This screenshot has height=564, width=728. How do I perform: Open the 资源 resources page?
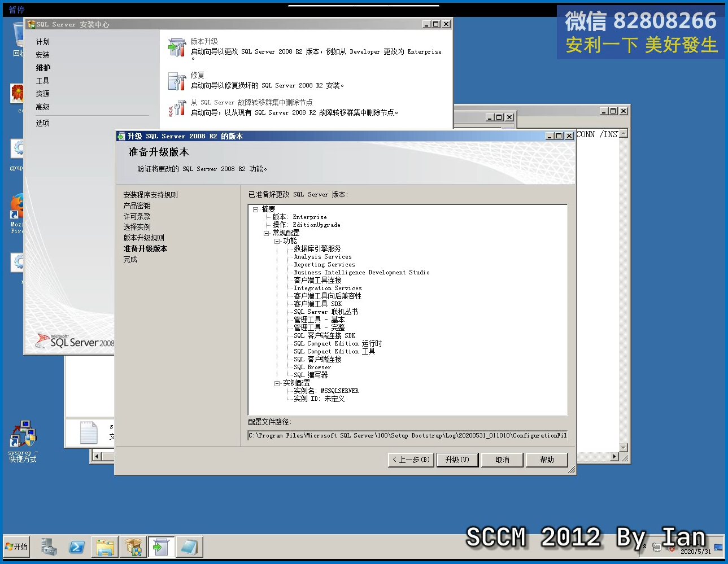pos(43,94)
